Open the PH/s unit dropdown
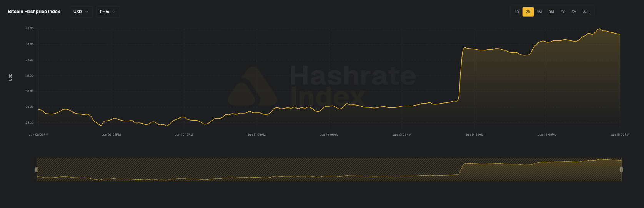This screenshot has width=644, height=208. (108, 12)
